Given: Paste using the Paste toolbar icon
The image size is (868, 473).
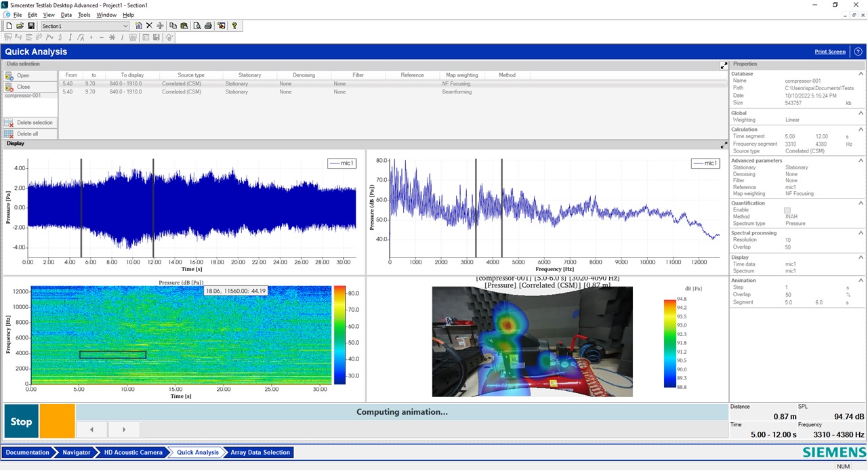Looking at the screenshot, I should point(184,26).
